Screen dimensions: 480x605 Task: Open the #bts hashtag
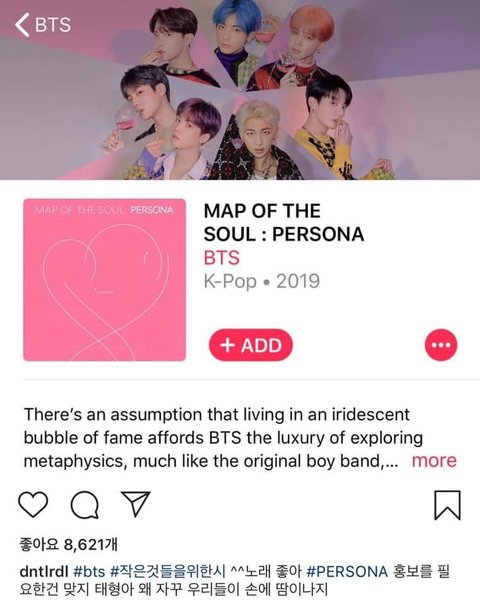coord(89,571)
